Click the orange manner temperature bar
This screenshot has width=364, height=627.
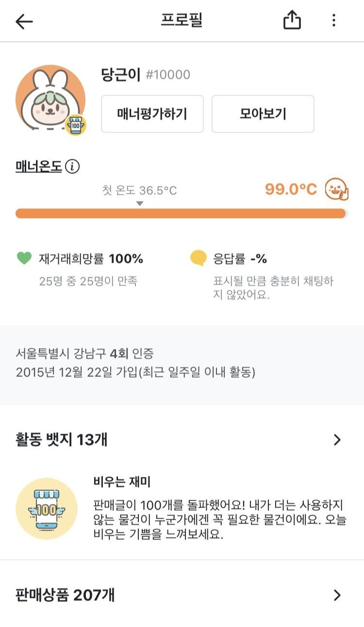181,214
